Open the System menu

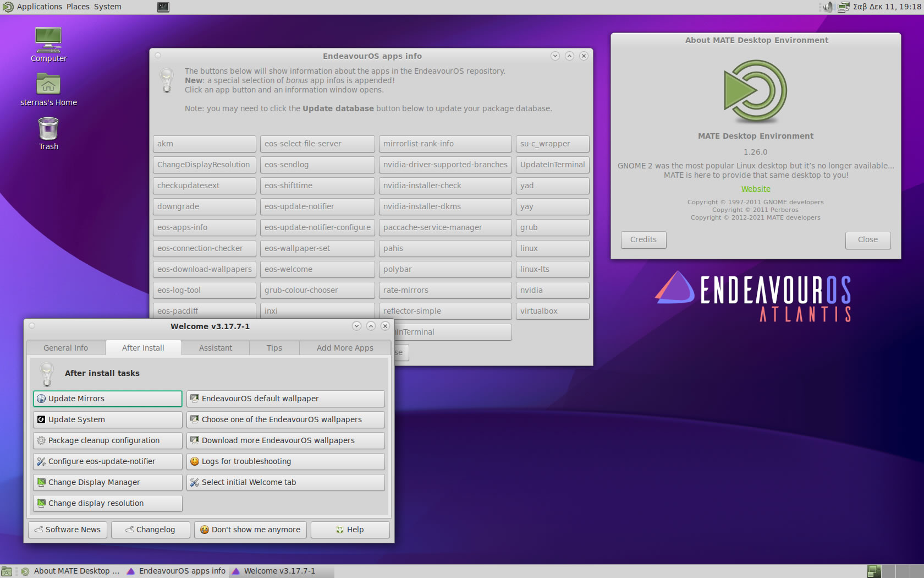pos(108,7)
